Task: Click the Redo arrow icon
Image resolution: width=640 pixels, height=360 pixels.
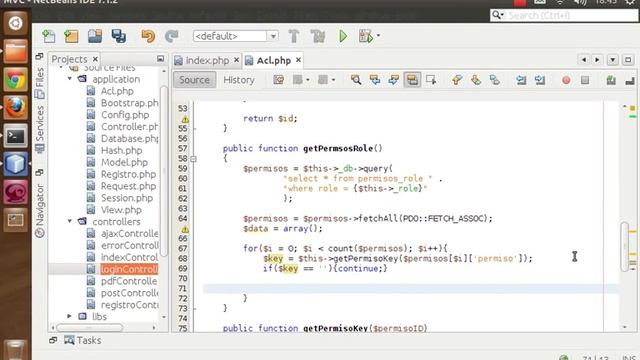Action: tap(171, 36)
